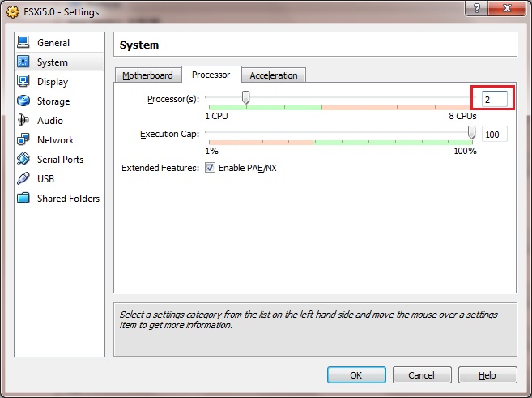Switch to the Motherboard tab
Image resolution: width=532 pixels, height=398 pixels.
point(147,75)
